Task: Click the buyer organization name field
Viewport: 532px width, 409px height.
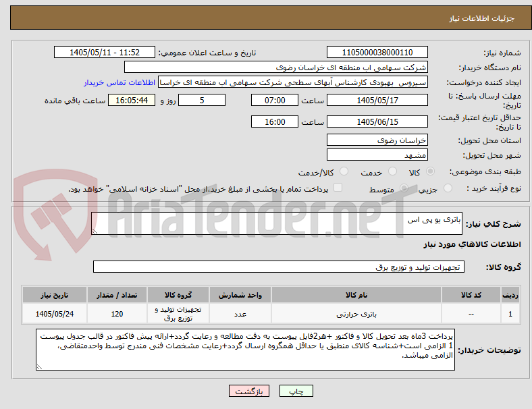Action: coord(276,67)
